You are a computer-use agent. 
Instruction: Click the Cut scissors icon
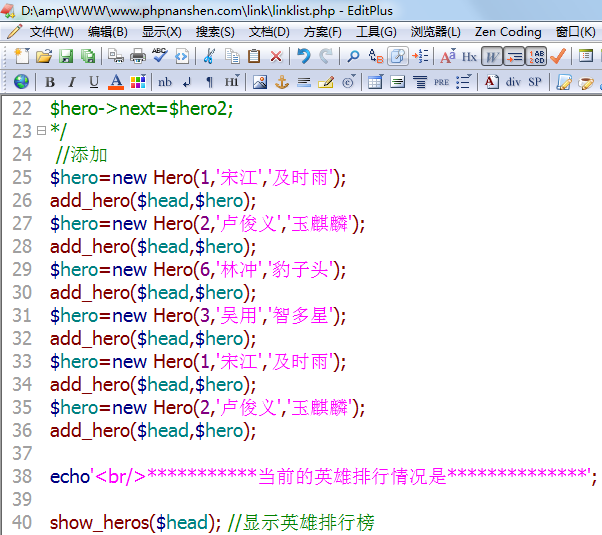pyautogui.click(x=210, y=56)
